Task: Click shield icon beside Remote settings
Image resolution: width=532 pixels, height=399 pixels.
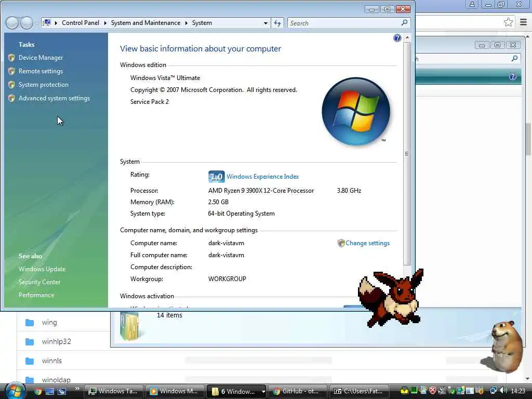Action: point(11,71)
